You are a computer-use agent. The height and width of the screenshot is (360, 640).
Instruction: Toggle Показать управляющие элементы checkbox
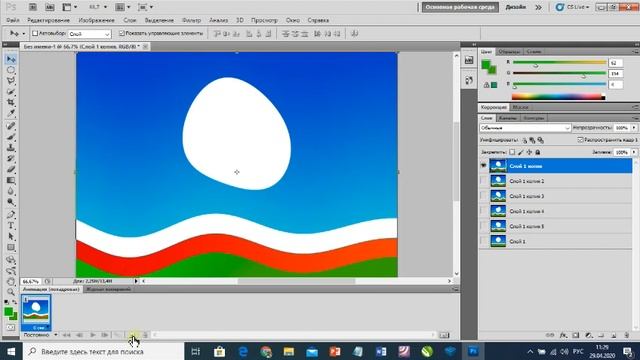(122, 33)
